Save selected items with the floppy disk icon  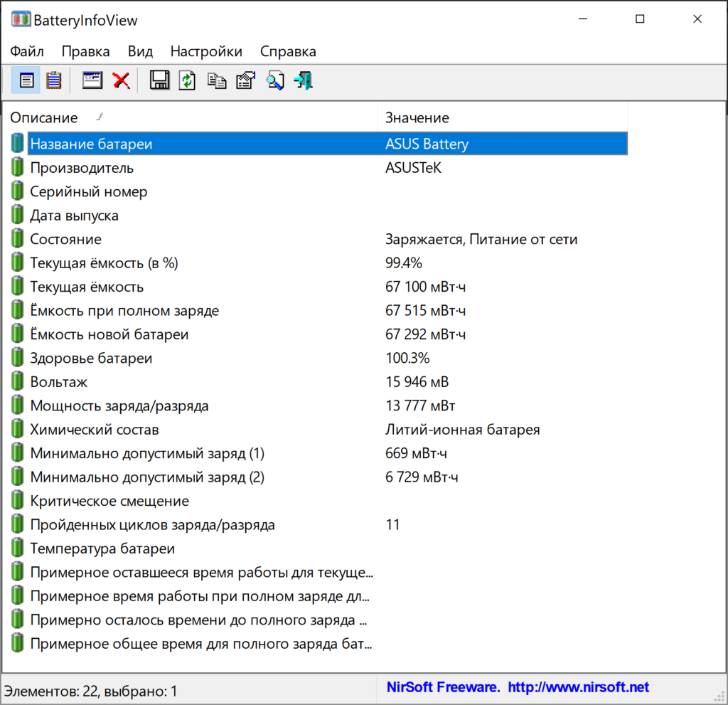coord(159,80)
